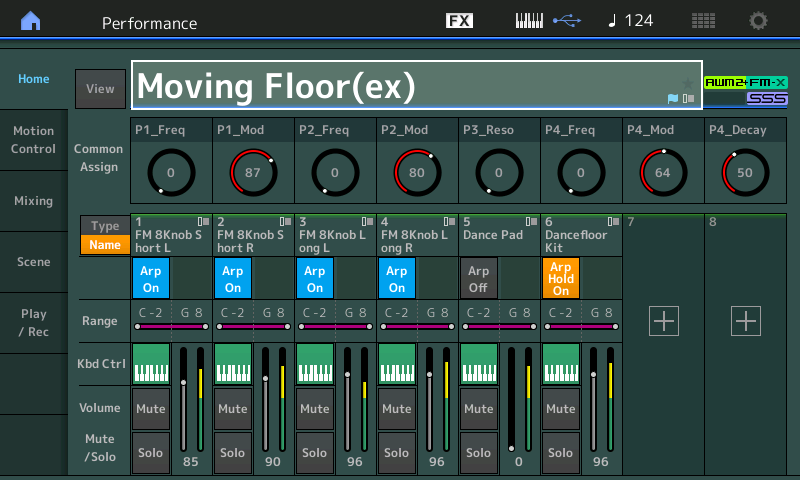
Task: Toggle keyboard control for part 1
Action: (151, 364)
